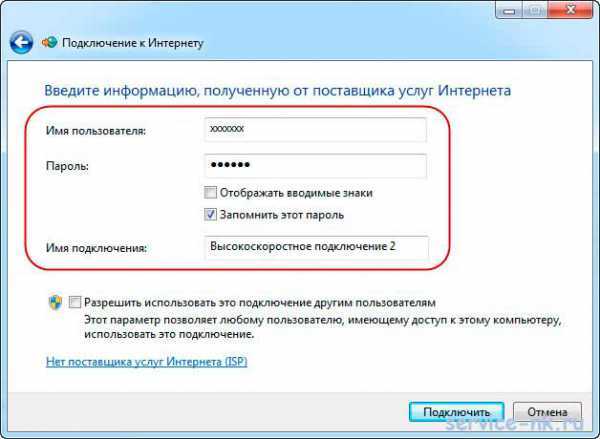Tick 'Разрешить использовать это подключение' checkbox
The width and height of the screenshot is (600, 439).
[x=75, y=302]
